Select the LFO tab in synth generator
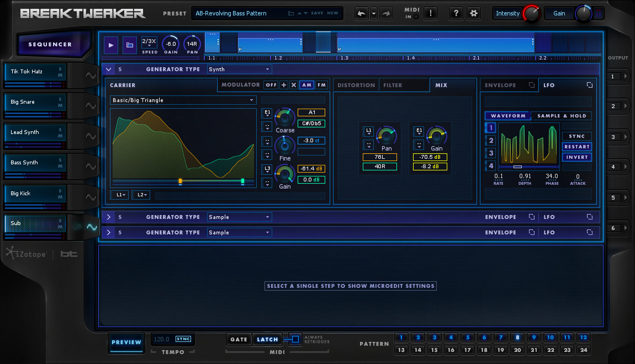 [x=549, y=85]
